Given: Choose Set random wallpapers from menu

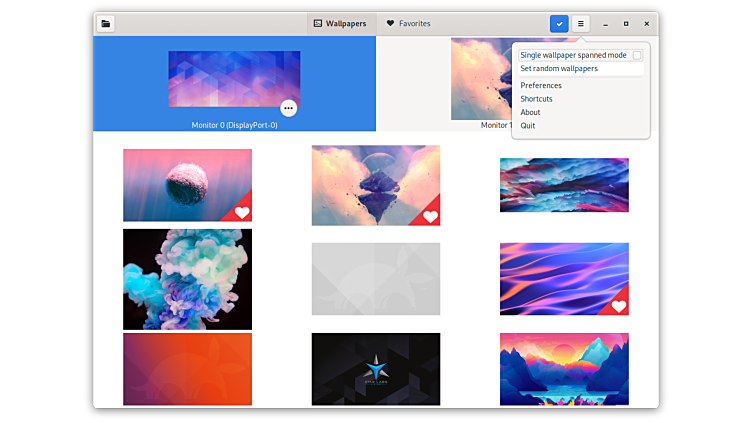Looking at the screenshot, I should point(559,69).
